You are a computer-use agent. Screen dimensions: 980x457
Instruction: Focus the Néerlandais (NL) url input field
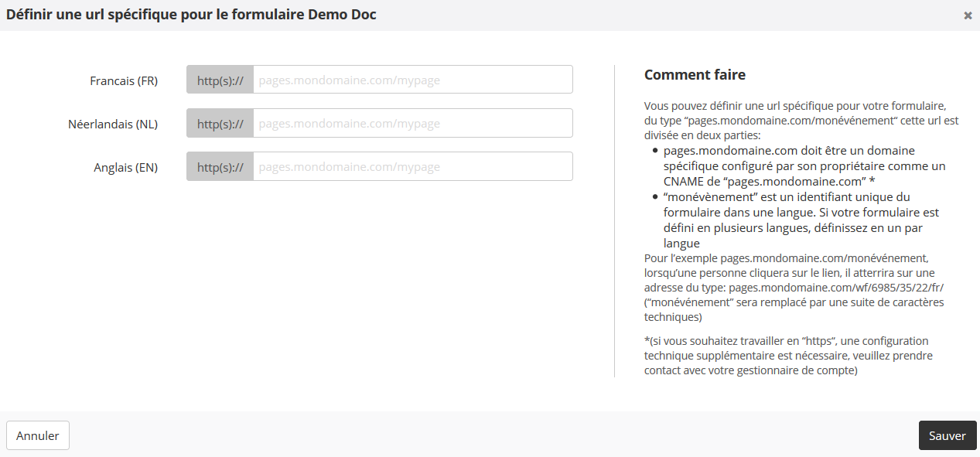[412, 123]
